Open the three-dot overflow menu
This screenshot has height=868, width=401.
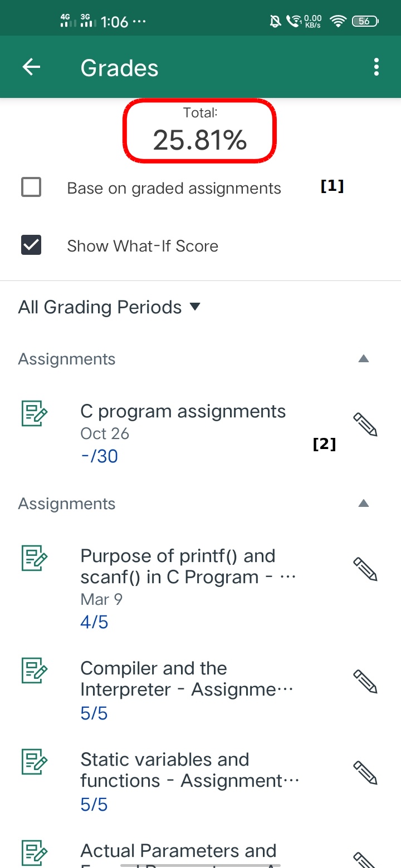click(x=376, y=67)
